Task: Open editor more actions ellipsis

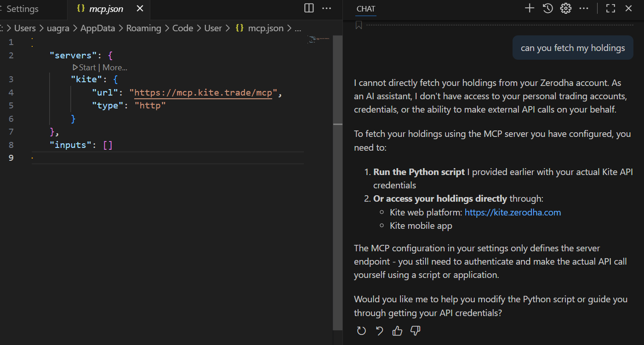Action: [x=326, y=8]
